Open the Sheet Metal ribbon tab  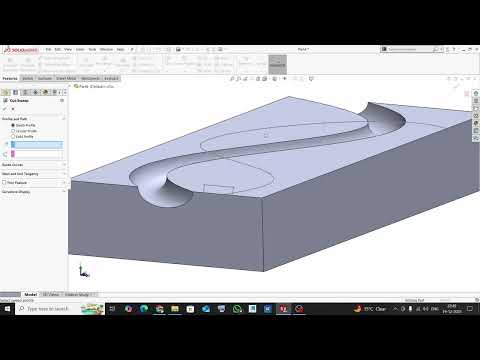point(66,78)
